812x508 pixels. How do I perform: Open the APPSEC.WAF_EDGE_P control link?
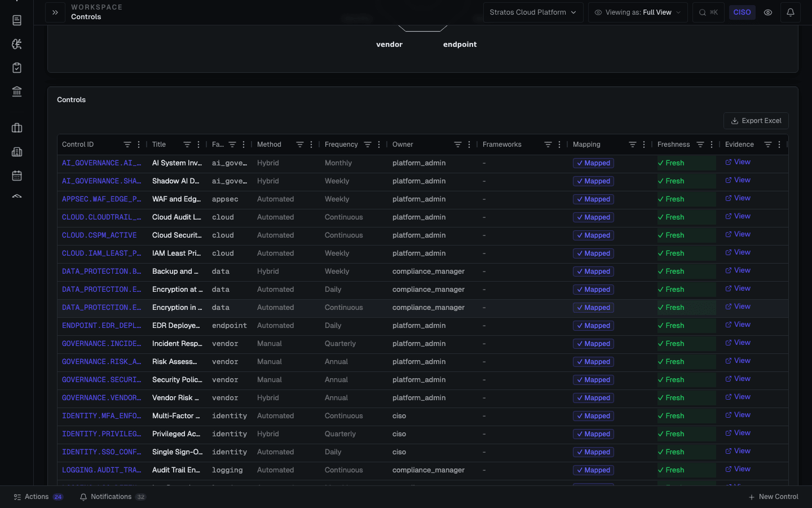point(101,199)
